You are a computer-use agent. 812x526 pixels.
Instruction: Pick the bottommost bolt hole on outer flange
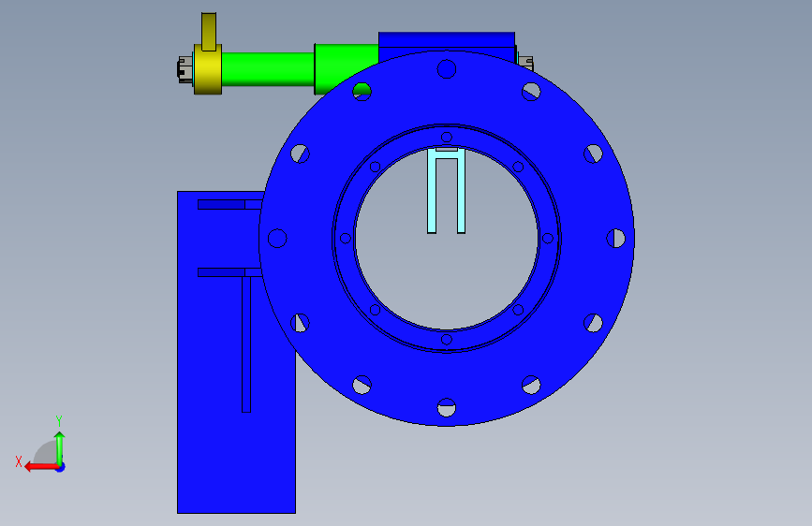click(447, 407)
